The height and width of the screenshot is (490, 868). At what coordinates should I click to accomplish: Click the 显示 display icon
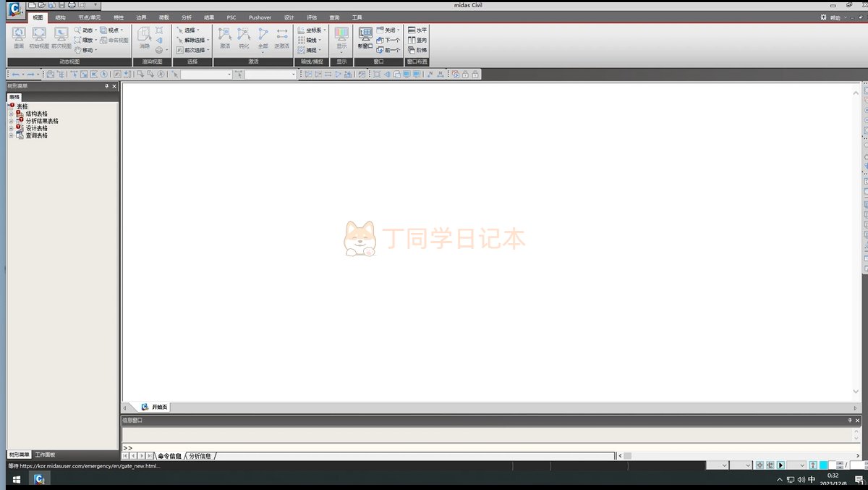click(x=341, y=39)
